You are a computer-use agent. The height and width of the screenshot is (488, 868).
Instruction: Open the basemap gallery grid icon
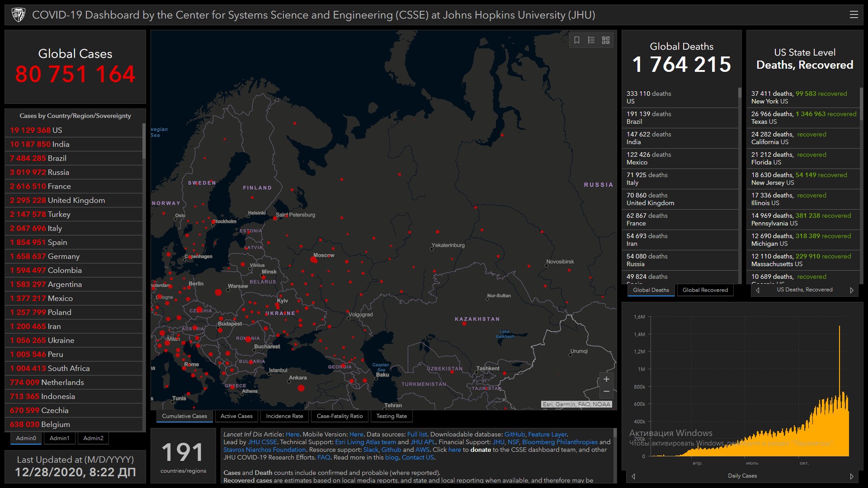606,40
